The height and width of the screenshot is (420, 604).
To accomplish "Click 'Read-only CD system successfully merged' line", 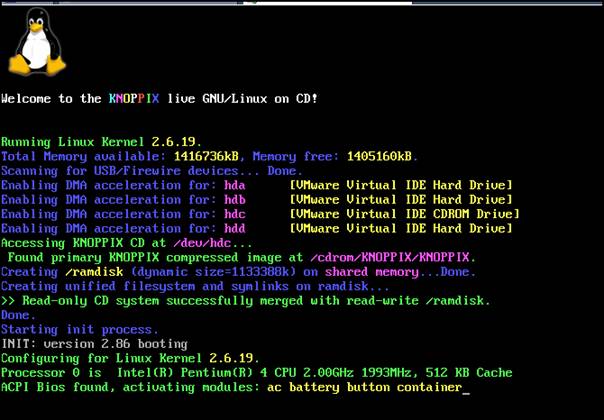I will tap(246, 301).
